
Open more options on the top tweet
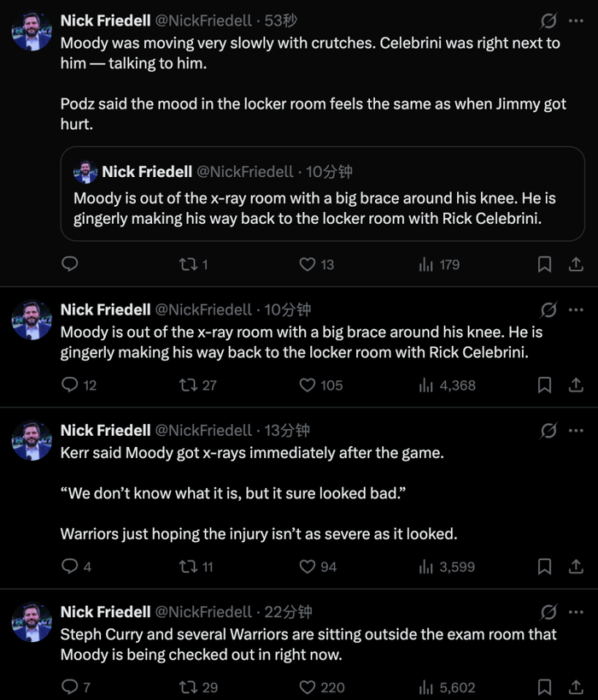tap(576, 21)
